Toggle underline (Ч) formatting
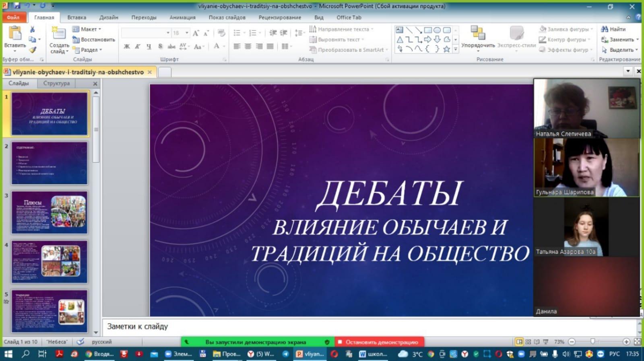This screenshot has width=644, height=361. click(149, 46)
